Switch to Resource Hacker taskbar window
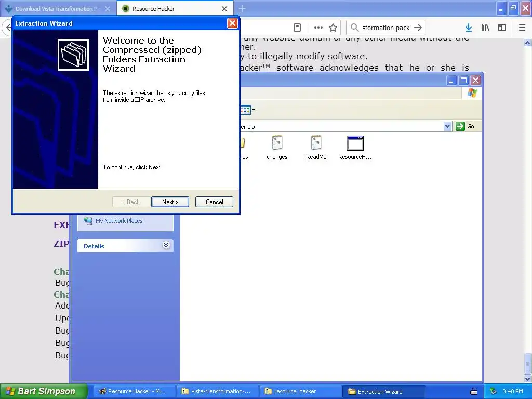Screen dimensions: 532x399 tap(134, 391)
